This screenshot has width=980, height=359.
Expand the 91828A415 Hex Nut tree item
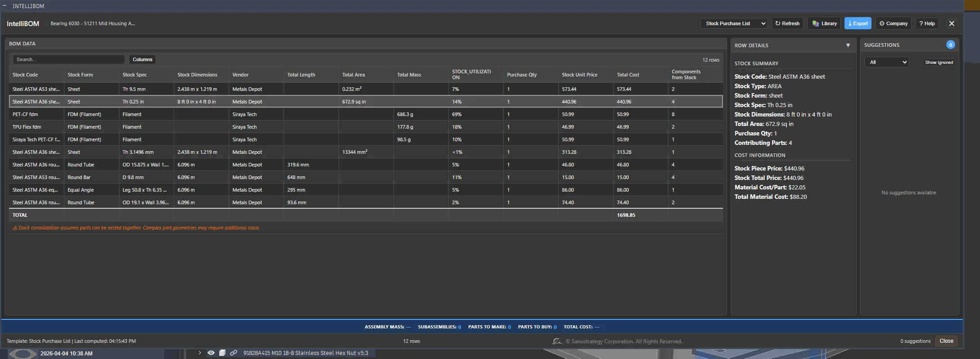pos(199,353)
